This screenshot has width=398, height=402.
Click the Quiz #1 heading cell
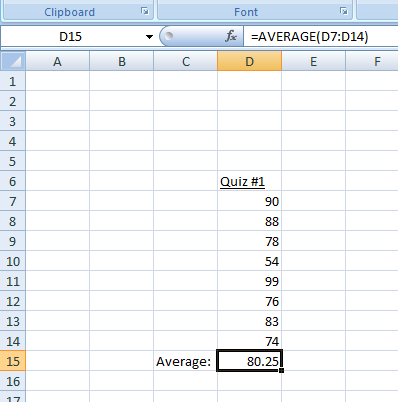[249, 181]
